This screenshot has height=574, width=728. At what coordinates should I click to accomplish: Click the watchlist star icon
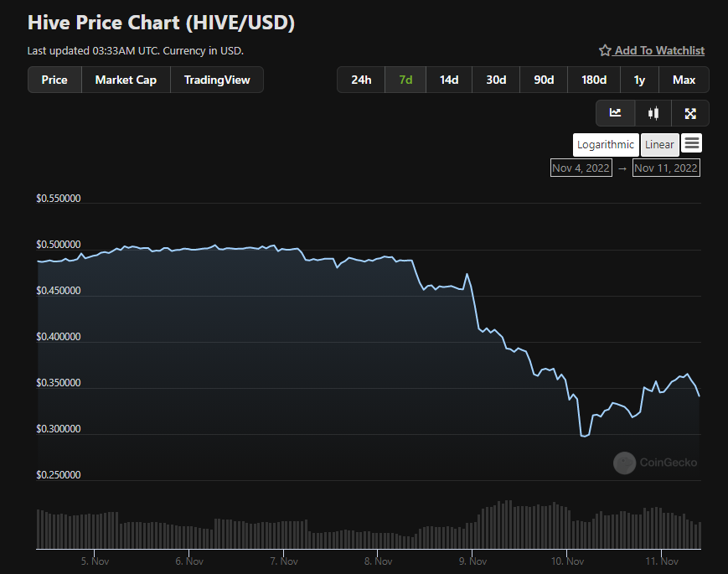coord(605,50)
